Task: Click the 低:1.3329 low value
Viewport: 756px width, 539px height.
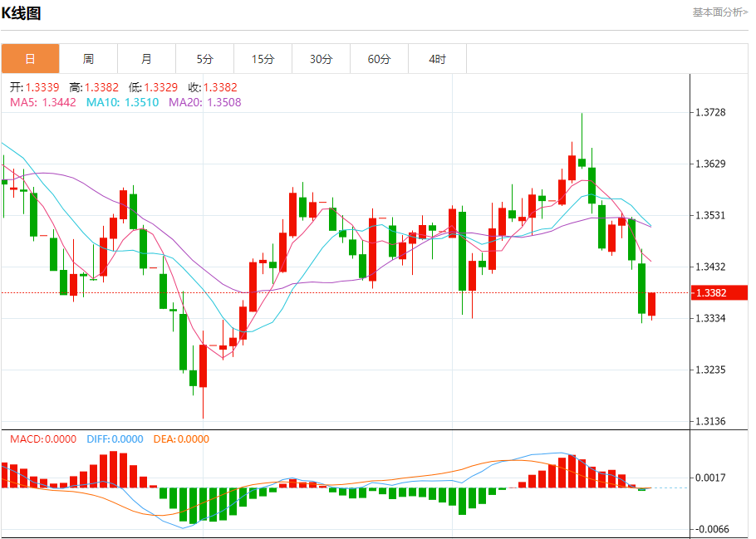Action: [x=153, y=87]
